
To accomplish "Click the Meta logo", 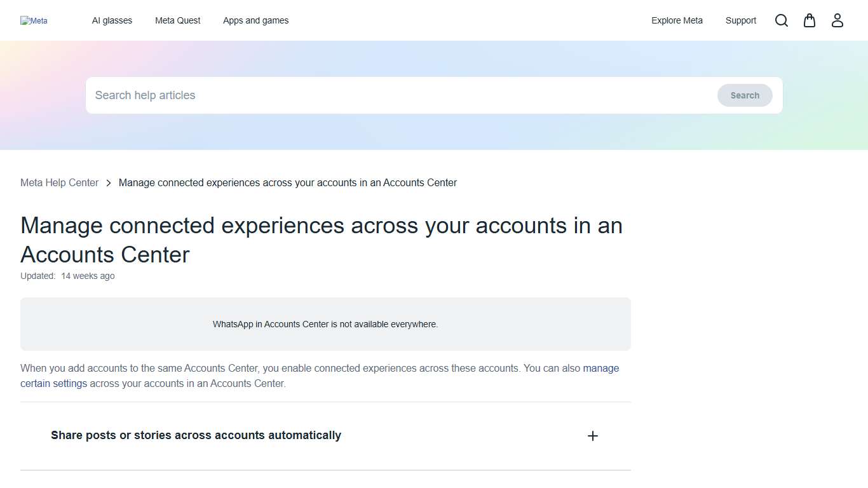I will click(34, 20).
